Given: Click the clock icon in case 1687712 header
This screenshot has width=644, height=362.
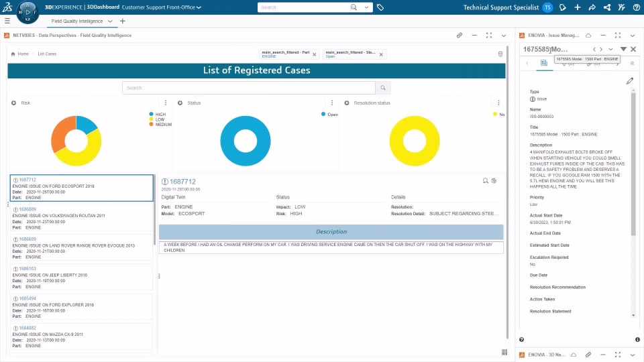Looking at the screenshot, I should [494, 180].
